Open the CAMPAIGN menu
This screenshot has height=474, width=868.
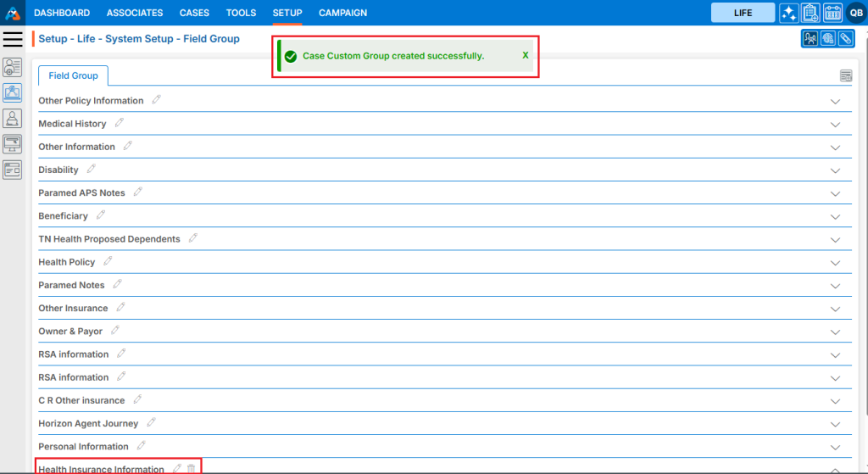(342, 13)
